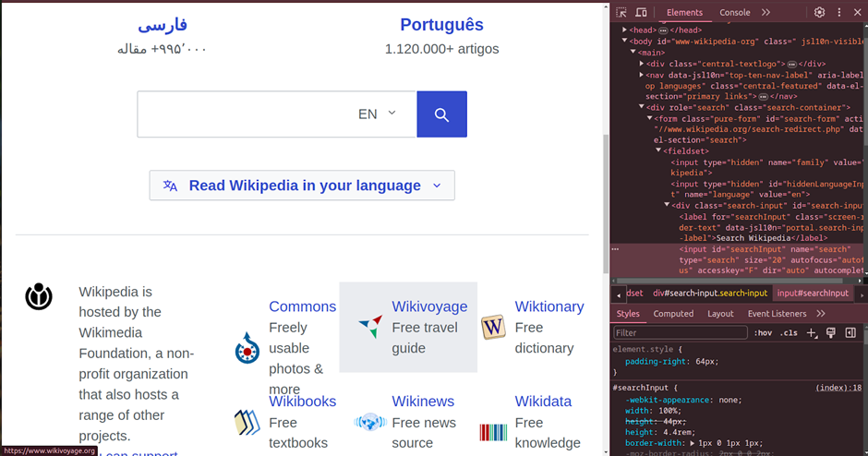
Task: Open the EN language selector dropdown
Action: (377, 114)
